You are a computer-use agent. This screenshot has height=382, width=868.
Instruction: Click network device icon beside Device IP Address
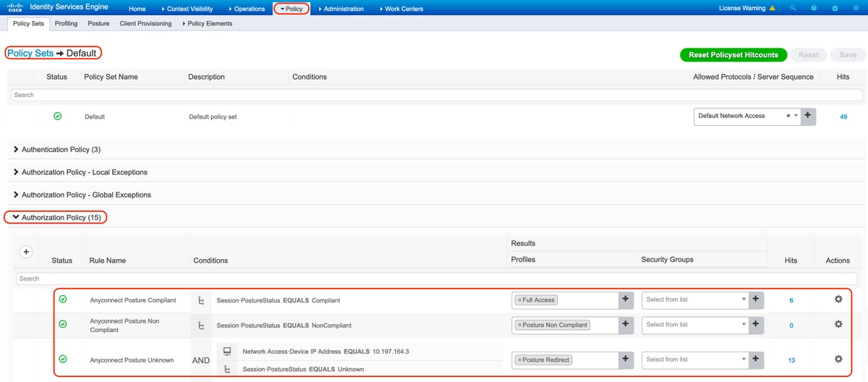(x=227, y=352)
